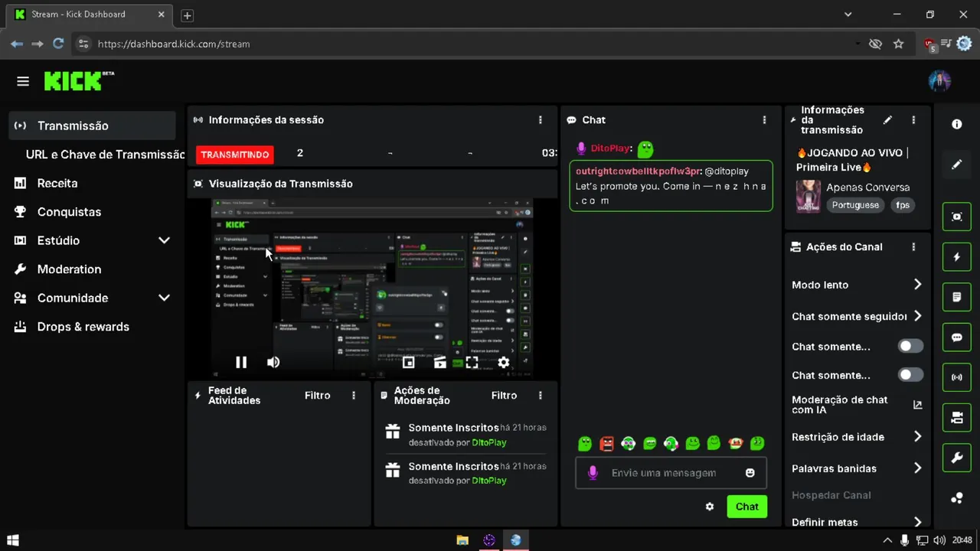Screen dimensions: 980x551
Task: Click Filtro in Feed de Atividades
Action: (x=318, y=396)
